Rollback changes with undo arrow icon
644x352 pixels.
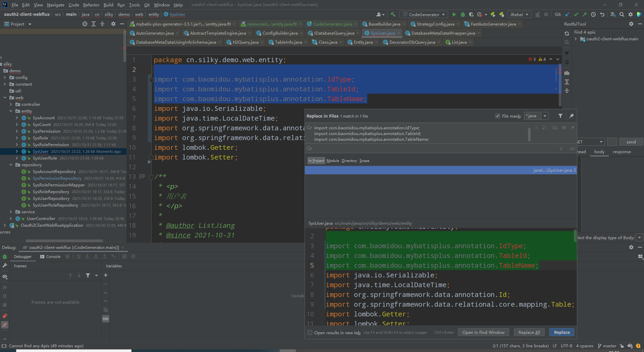click(602, 14)
